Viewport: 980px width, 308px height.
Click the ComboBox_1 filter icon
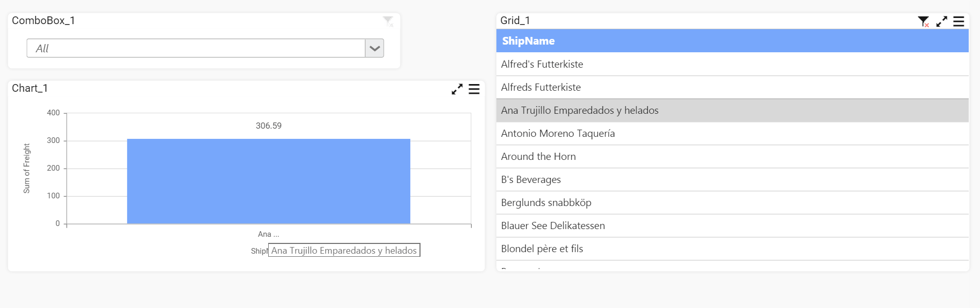pos(388,22)
